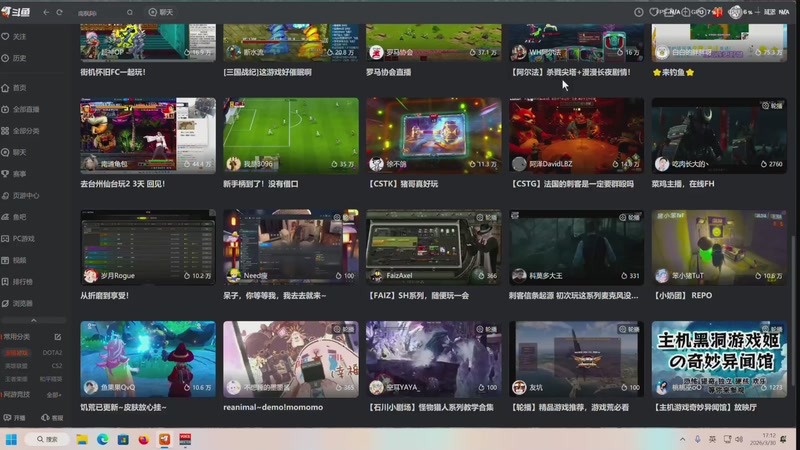
Task: Open stream by 友坑 thumbnail
Action: click(x=577, y=359)
